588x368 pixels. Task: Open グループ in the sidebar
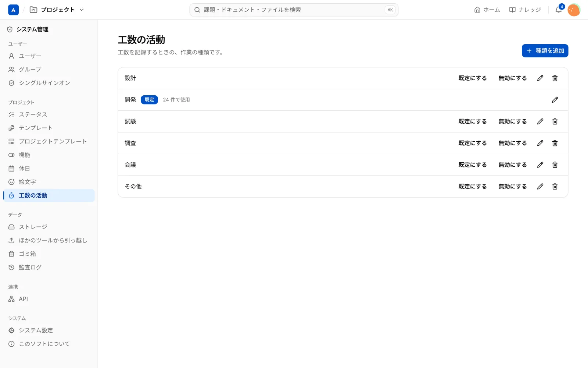49,70
